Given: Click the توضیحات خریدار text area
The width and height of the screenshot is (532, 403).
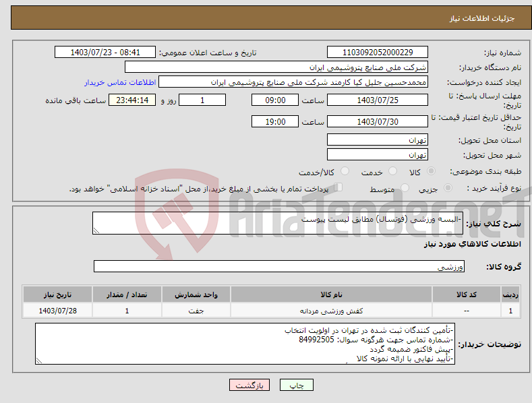Looking at the screenshot, I should tap(245, 344).
